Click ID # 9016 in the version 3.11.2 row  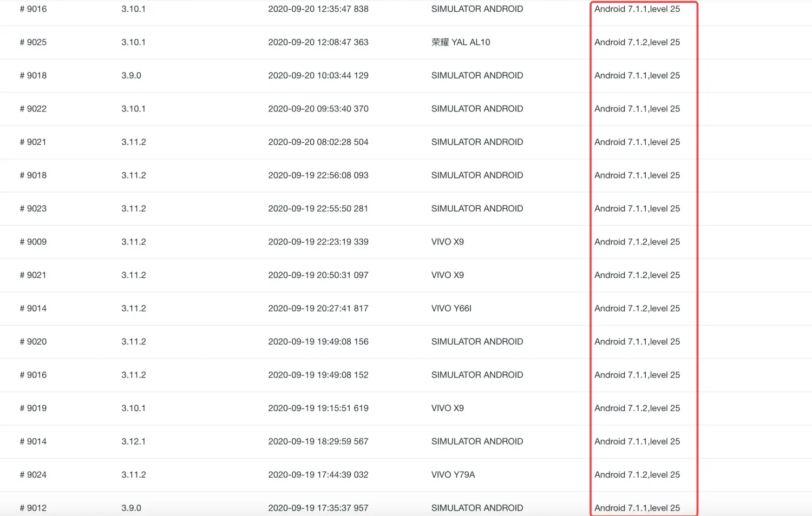(33, 375)
